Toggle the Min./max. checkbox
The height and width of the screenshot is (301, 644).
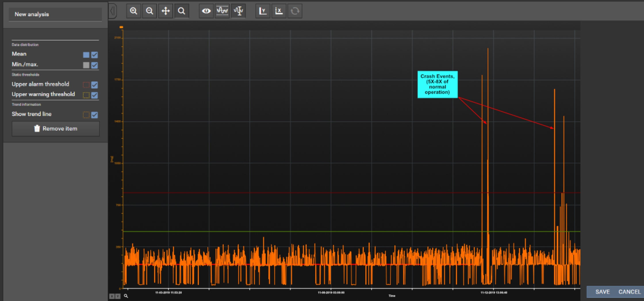click(x=95, y=65)
